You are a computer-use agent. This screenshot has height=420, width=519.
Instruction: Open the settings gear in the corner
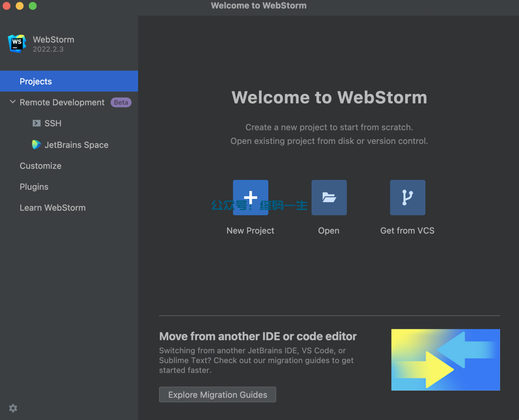(13, 408)
